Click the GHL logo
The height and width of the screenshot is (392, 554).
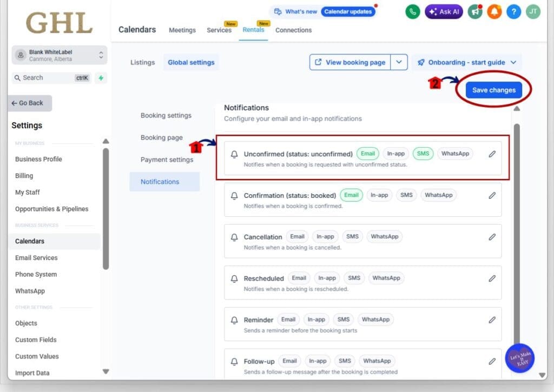[x=59, y=23]
